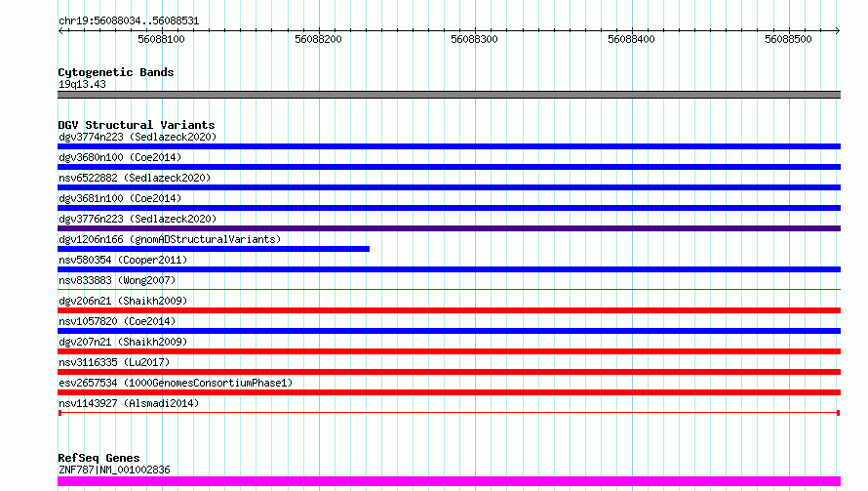Click the nsv833883 (Wong2007) label

coord(117,280)
